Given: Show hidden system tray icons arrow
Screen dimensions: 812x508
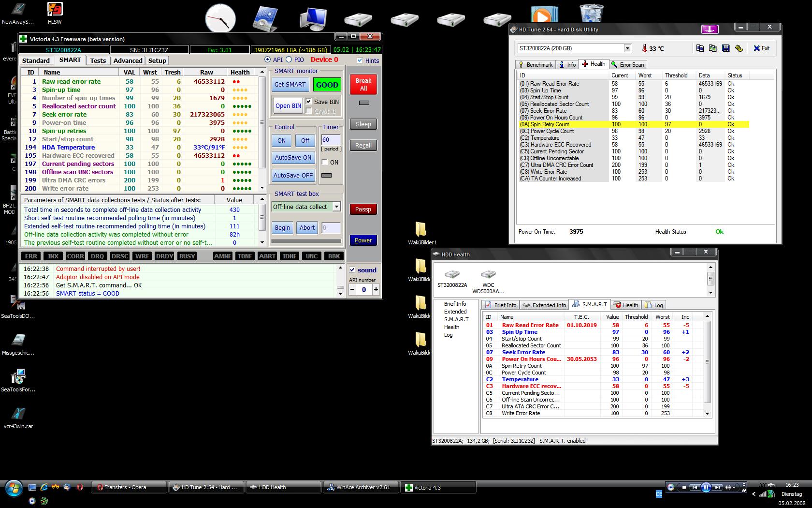Looking at the screenshot, I should 754,494.
